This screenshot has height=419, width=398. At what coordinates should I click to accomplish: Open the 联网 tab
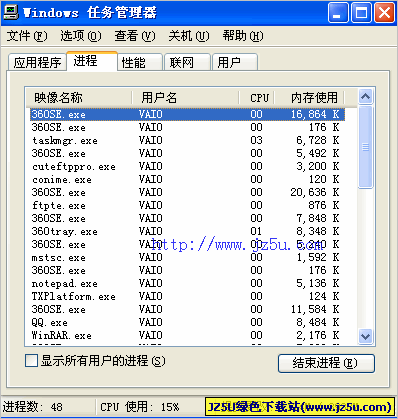pyautogui.click(x=188, y=62)
